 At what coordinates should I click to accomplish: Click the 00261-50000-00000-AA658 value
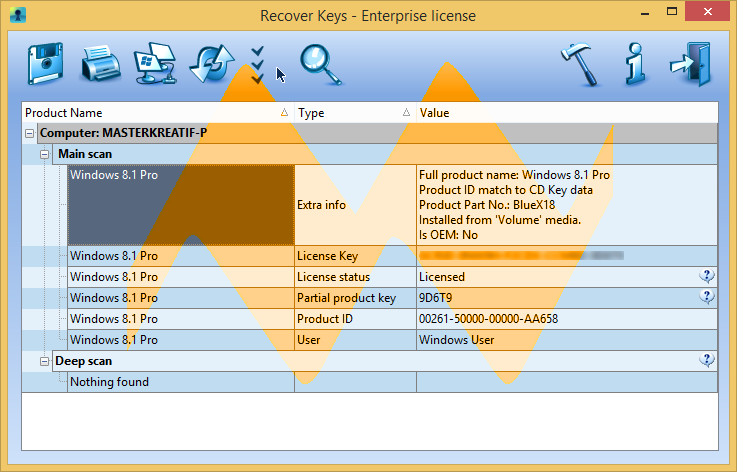[x=488, y=319]
